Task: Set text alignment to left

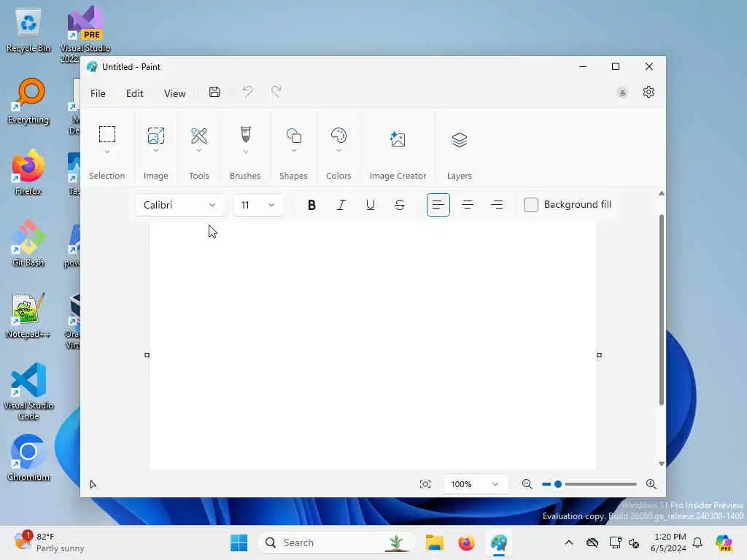Action: pos(438,205)
